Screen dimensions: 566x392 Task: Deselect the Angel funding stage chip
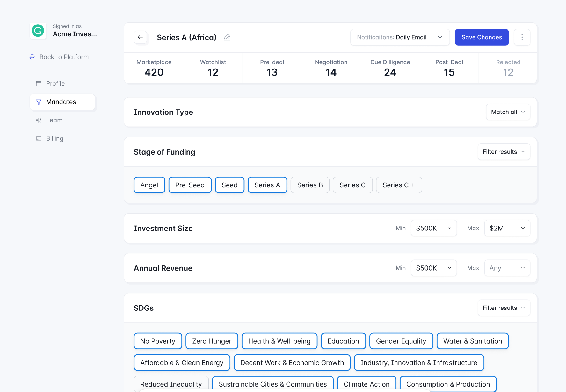(x=149, y=185)
